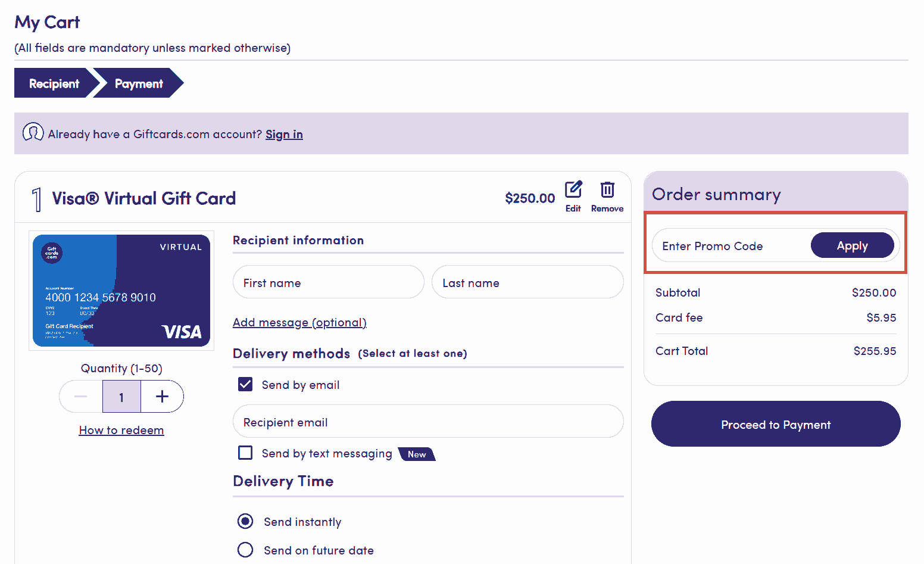Screen dimensions: 924x564
Task: Click Proceed to Payment button
Action: (775, 424)
